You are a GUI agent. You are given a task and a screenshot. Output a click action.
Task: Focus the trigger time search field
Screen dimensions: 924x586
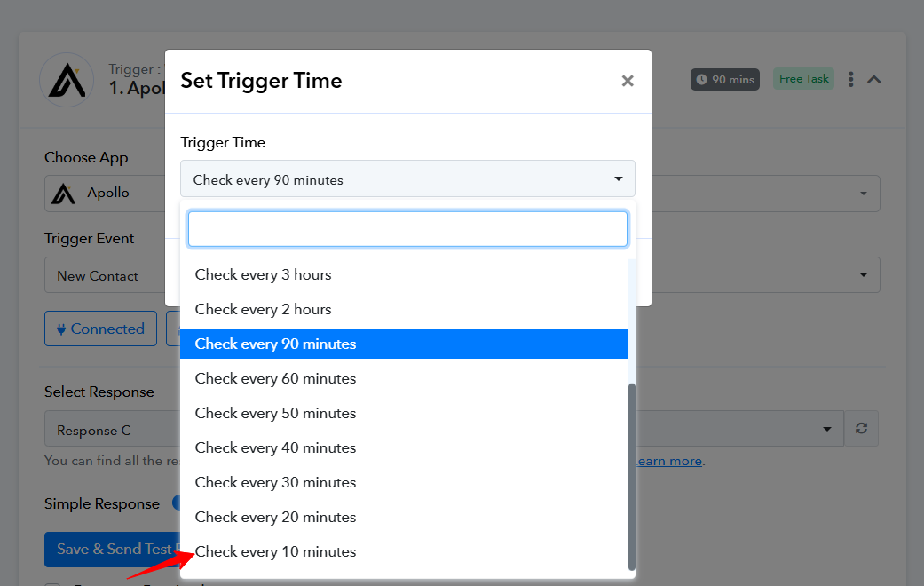[x=407, y=229]
